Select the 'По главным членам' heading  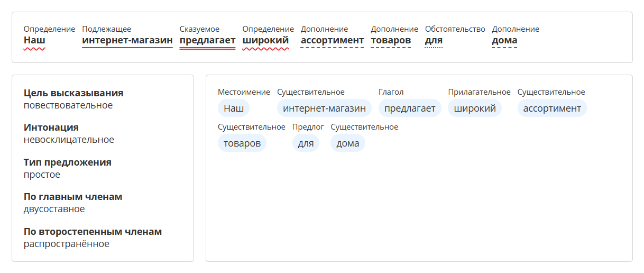pos(73,197)
